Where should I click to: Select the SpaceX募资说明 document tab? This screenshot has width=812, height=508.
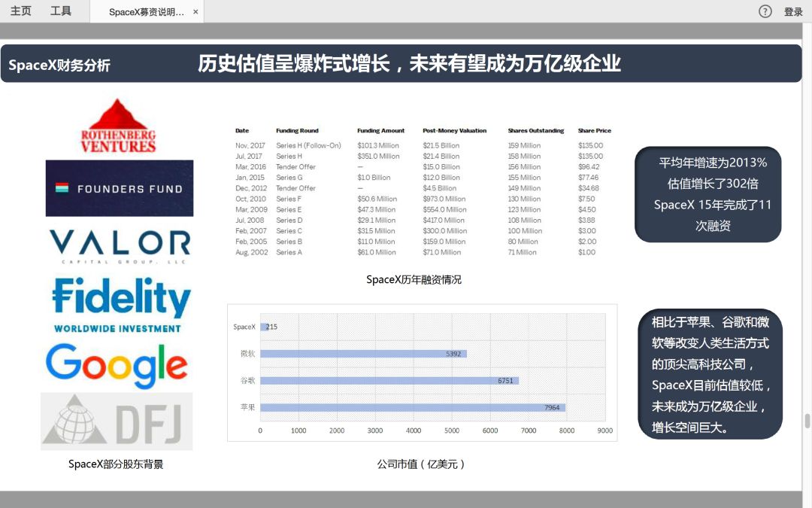[146, 12]
